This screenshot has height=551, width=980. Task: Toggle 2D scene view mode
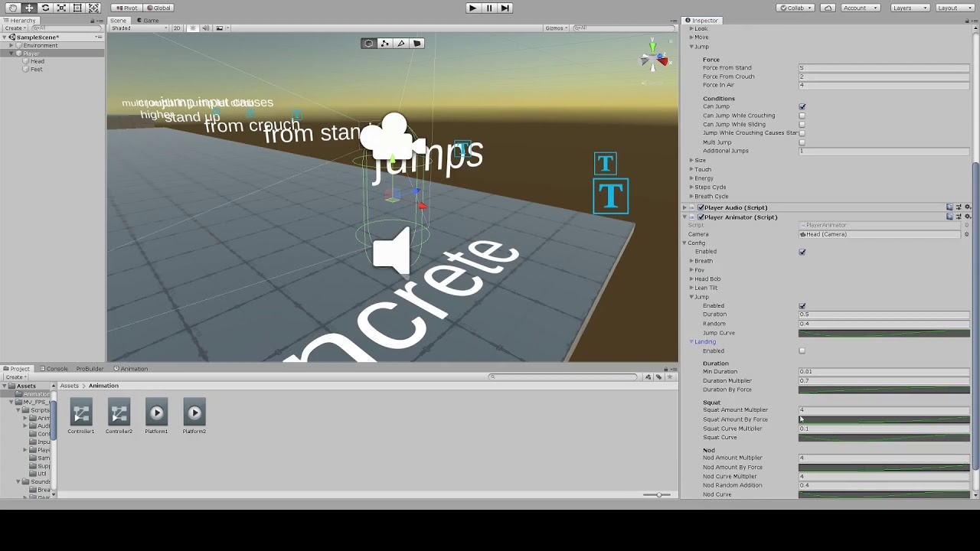pyautogui.click(x=176, y=28)
